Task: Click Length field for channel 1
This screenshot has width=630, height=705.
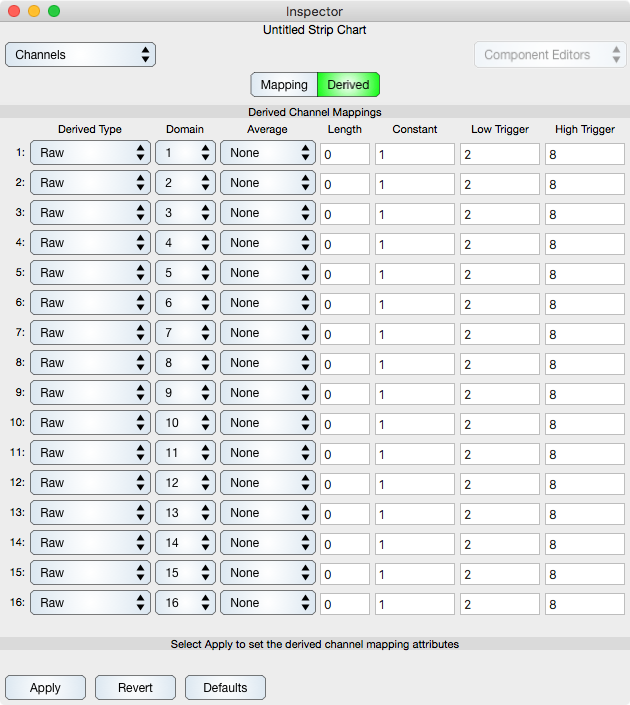Action: (345, 154)
